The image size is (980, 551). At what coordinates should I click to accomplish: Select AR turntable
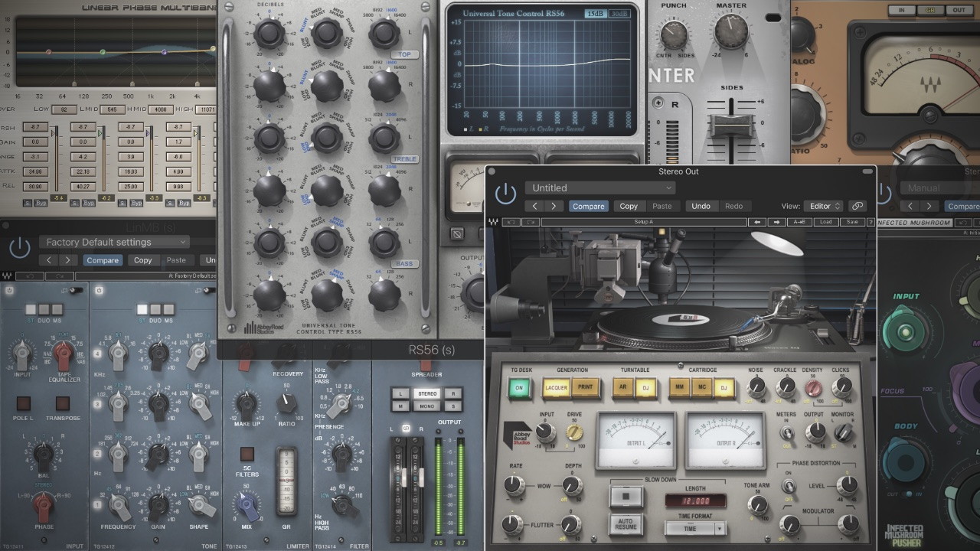tap(622, 387)
